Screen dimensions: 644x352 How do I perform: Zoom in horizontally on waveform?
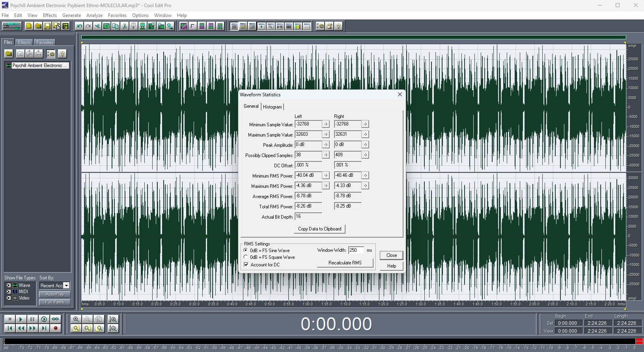point(76,319)
